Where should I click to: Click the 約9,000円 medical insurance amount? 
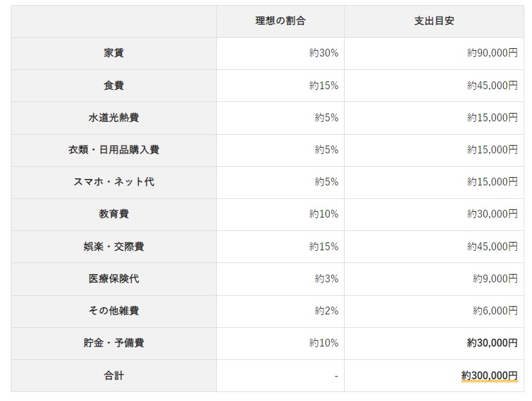tap(495, 278)
